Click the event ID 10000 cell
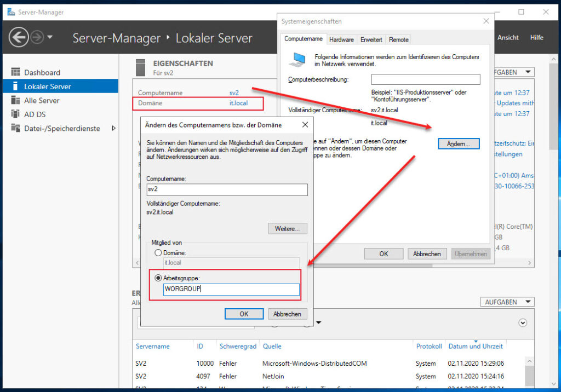 pos(205,364)
